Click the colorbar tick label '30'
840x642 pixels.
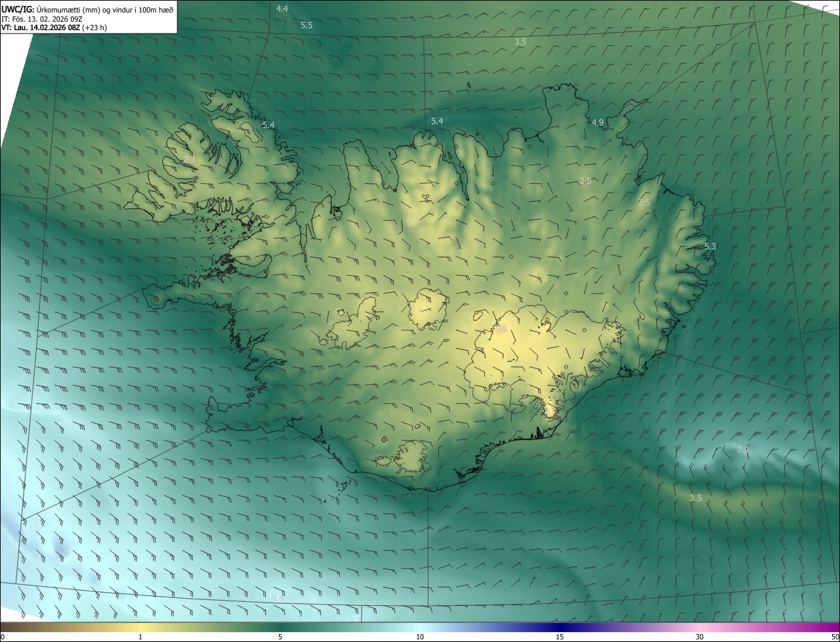click(700, 637)
